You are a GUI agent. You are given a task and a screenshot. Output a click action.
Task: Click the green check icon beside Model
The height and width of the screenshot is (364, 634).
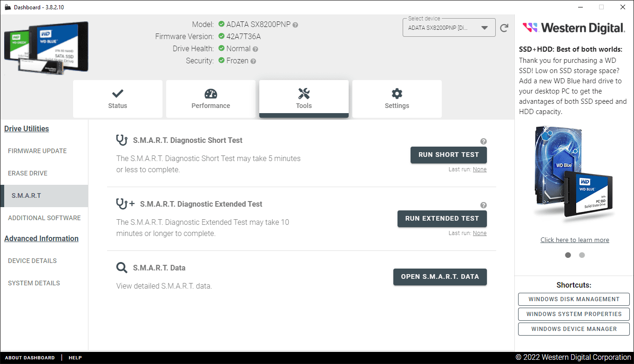(x=222, y=24)
